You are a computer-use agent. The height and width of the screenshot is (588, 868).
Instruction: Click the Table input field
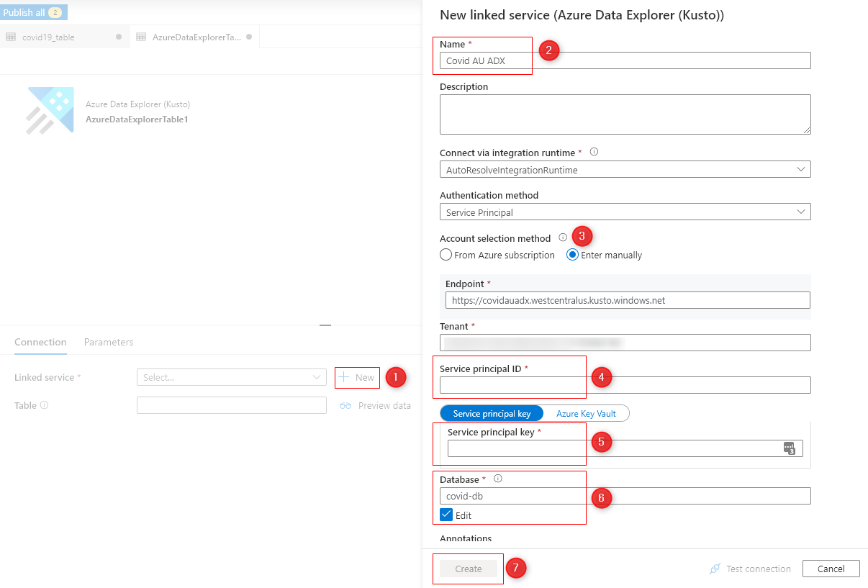click(232, 405)
